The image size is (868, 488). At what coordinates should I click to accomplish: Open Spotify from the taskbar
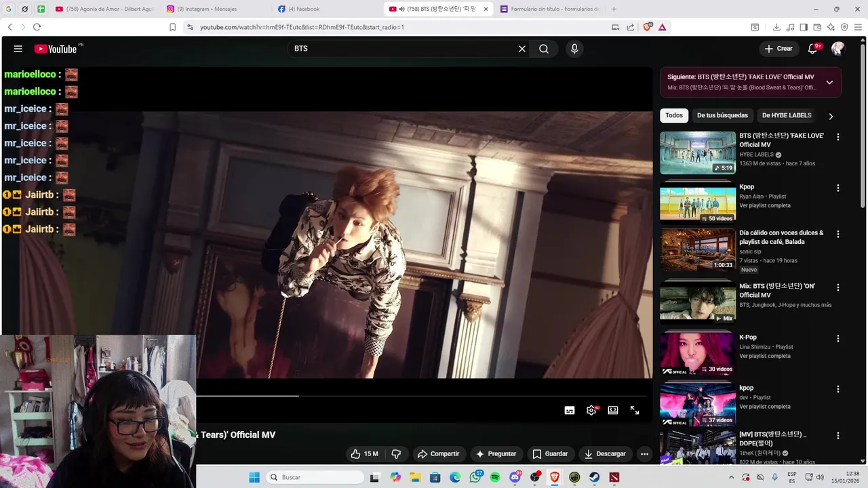(x=495, y=477)
